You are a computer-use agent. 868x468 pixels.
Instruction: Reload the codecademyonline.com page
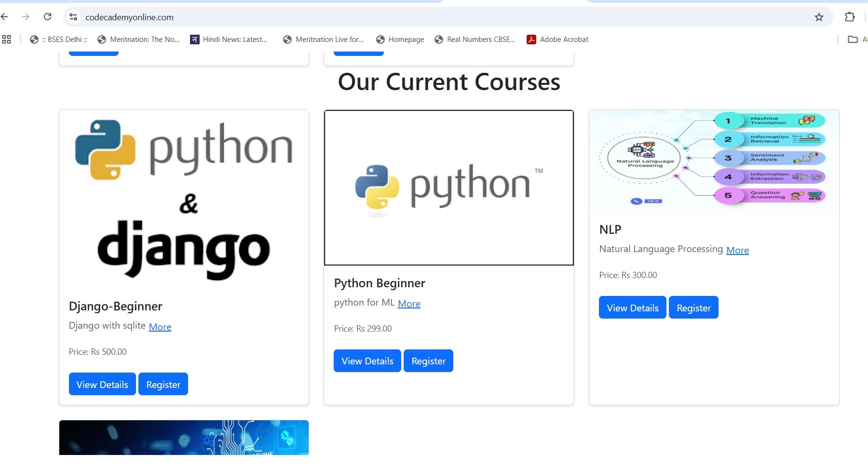click(47, 16)
